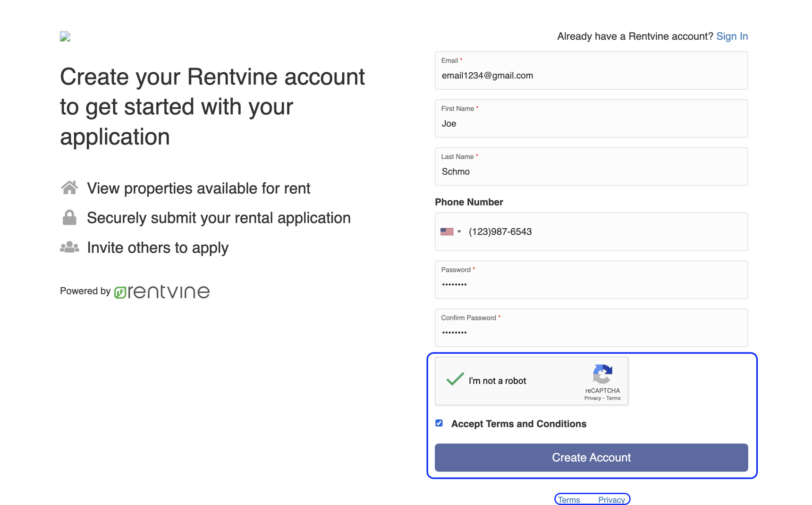This screenshot has height=505, width=812.
Task: Click the Sign In link
Action: pos(732,36)
